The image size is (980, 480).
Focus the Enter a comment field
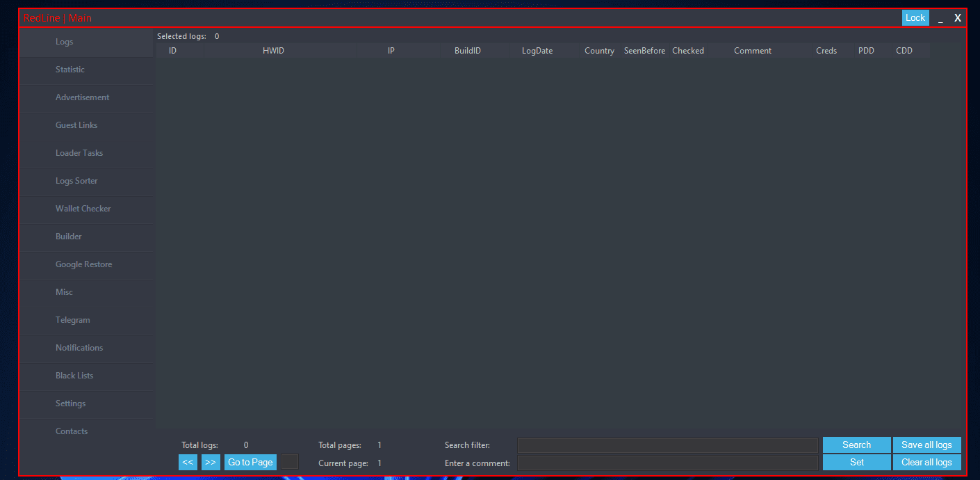tap(667, 463)
